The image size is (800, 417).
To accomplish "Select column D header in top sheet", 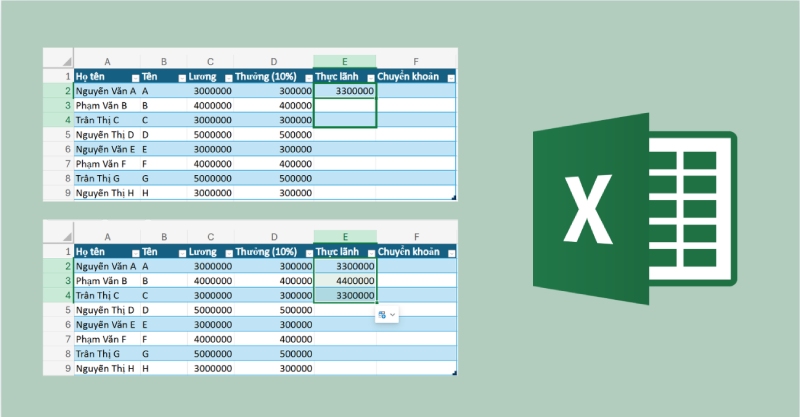I will (x=274, y=61).
